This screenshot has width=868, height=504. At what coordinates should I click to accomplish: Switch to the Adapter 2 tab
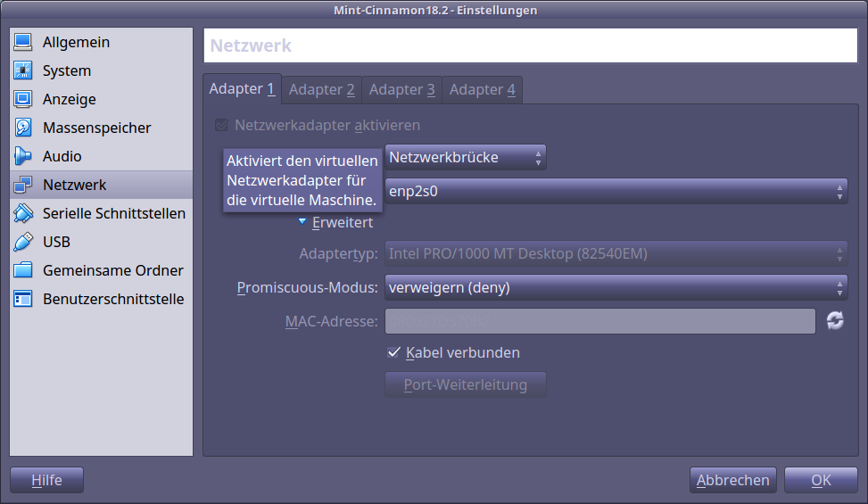pos(322,89)
